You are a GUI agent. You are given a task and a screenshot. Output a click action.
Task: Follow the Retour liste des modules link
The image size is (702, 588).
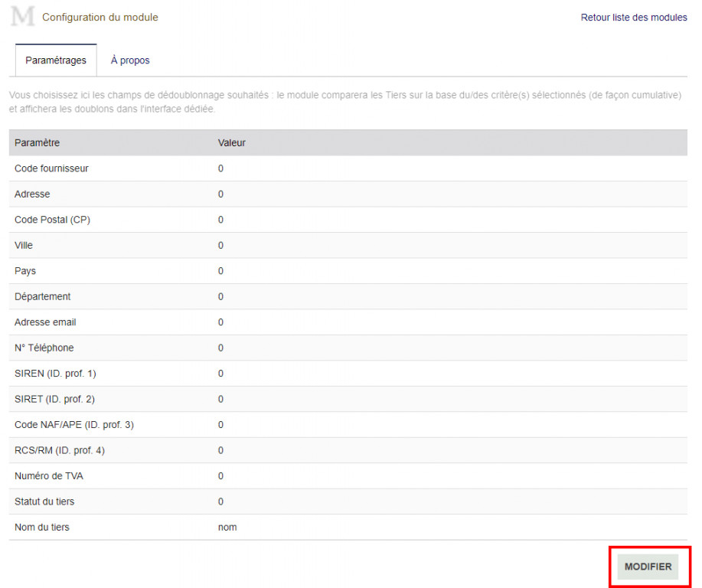(634, 18)
